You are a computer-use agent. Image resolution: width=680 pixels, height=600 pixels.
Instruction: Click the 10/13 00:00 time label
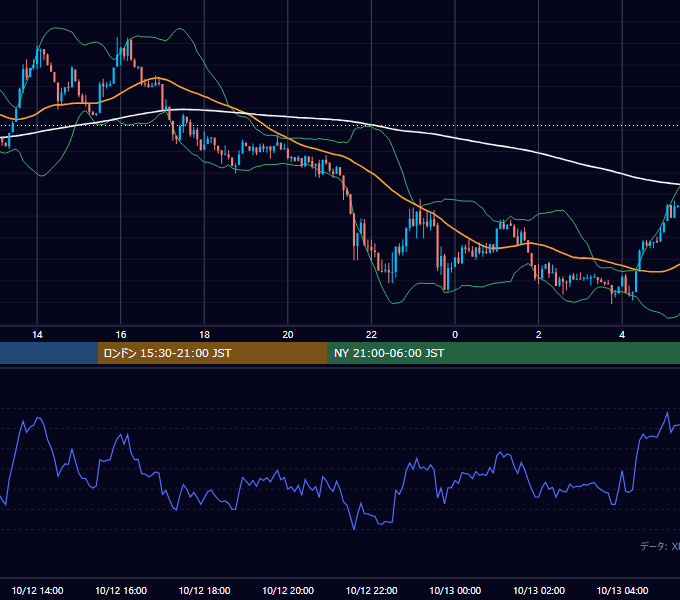point(455,590)
